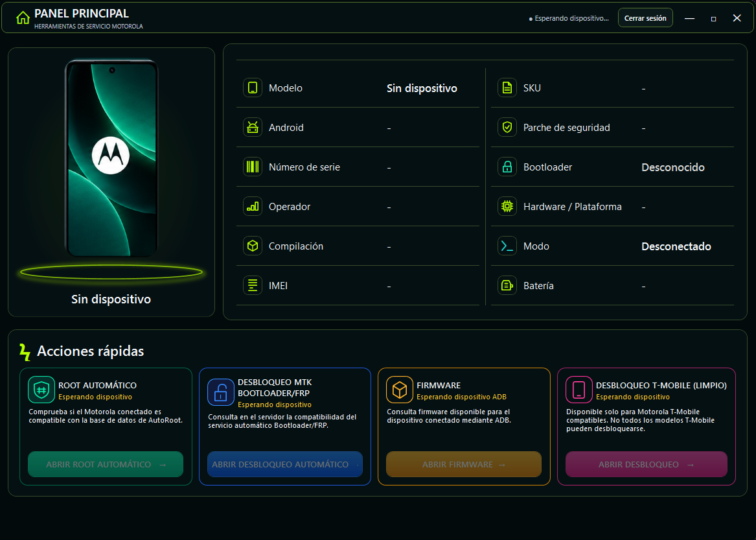The image size is (756, 540).
Task: Open Abrir Desbloqueo Automático
Action: pos(285,464)
